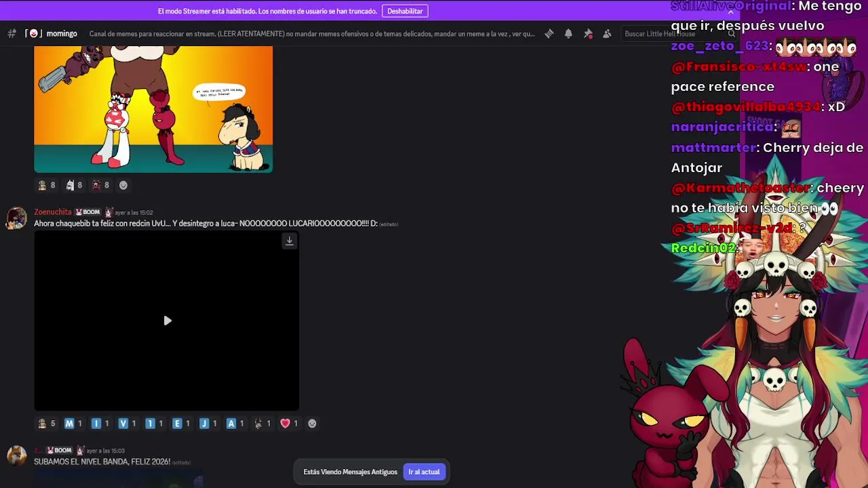Open the comic image thumbnail
Viewport: 868px width, 488px height.
(x=153, y=109)
